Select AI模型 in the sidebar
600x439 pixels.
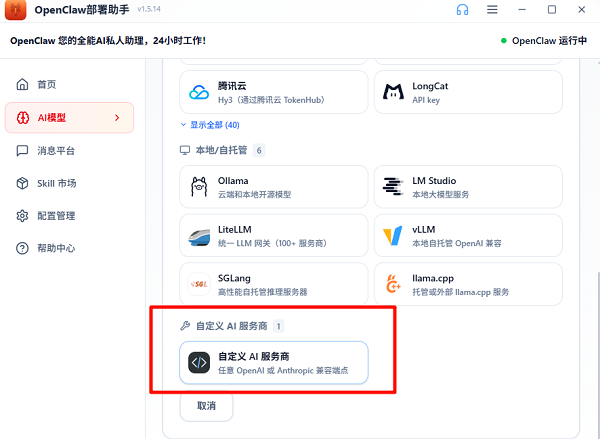coord(69,118)
